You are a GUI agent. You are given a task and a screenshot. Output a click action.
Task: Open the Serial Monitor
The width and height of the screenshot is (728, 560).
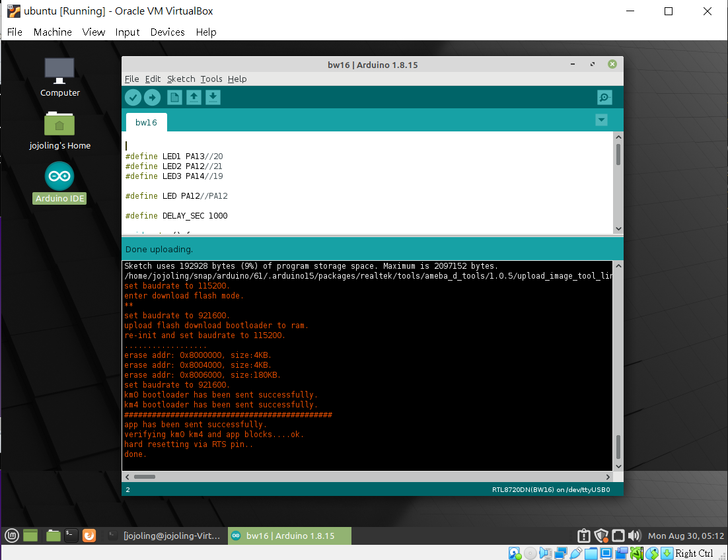tap(604, 98)
